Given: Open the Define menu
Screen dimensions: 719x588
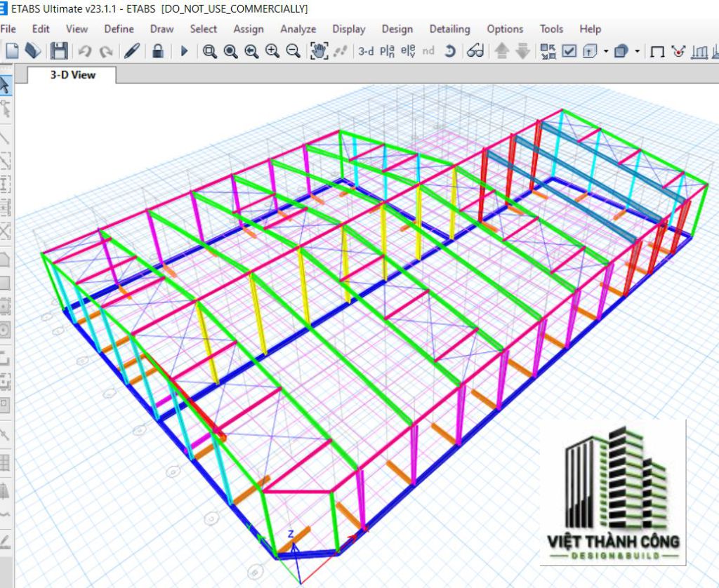Looking at the screenshot, I should pyautogui.click(x=119, y=29).
